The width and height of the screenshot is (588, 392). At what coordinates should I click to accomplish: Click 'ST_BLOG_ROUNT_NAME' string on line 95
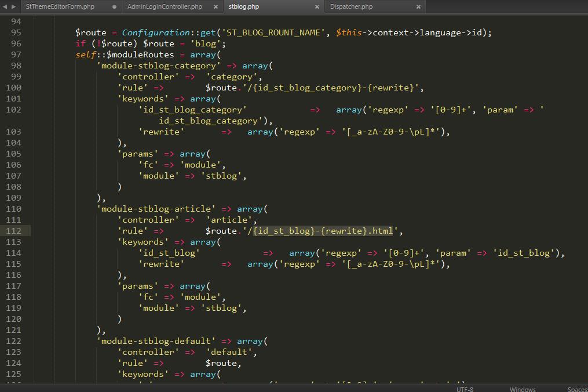(273, 32)
